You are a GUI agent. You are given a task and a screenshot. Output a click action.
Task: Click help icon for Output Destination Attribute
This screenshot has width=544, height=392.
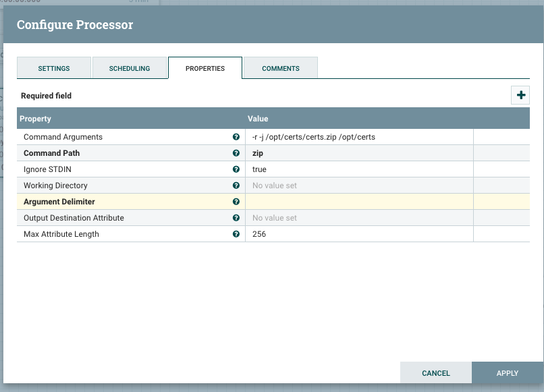[236, 218]
